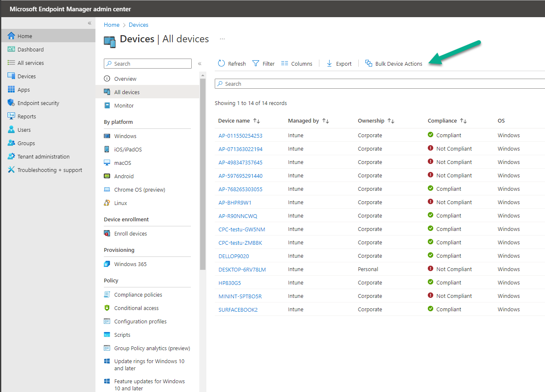Click the OS column header

(501, 121)
